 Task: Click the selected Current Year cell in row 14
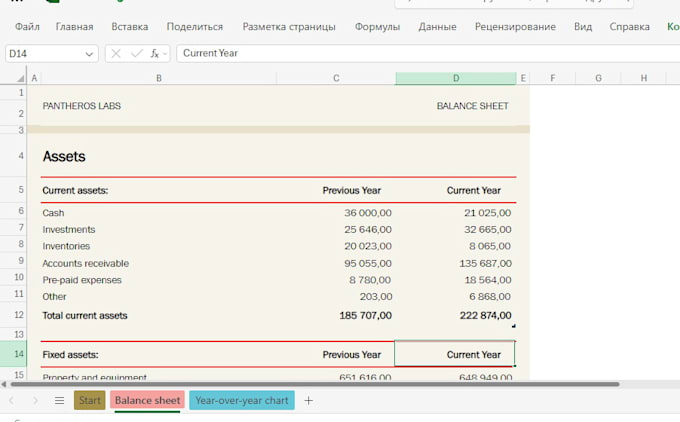pos(455,354)
